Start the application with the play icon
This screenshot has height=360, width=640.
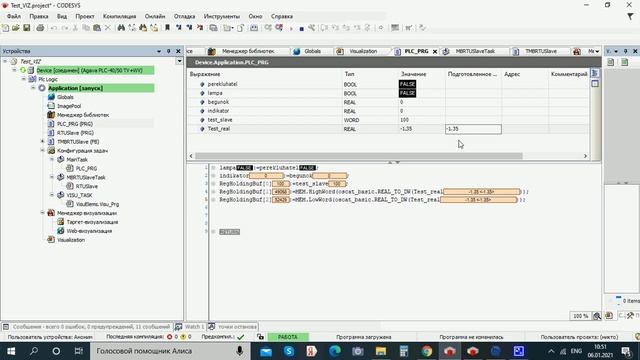pyautogui.click(x=291, y=28)
